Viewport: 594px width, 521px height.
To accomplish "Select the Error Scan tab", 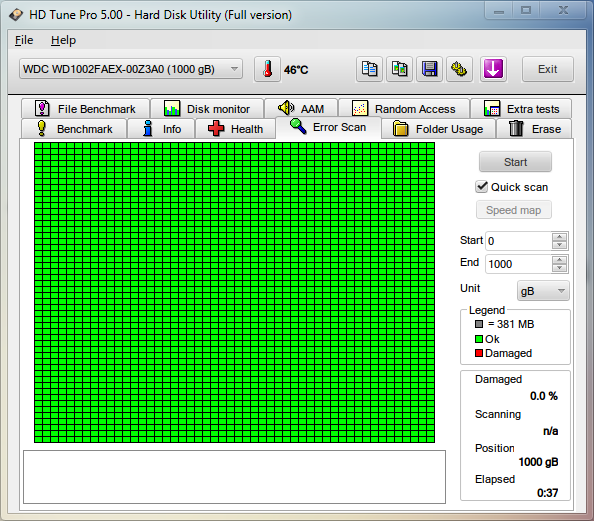I will click(x=328, y=127).
